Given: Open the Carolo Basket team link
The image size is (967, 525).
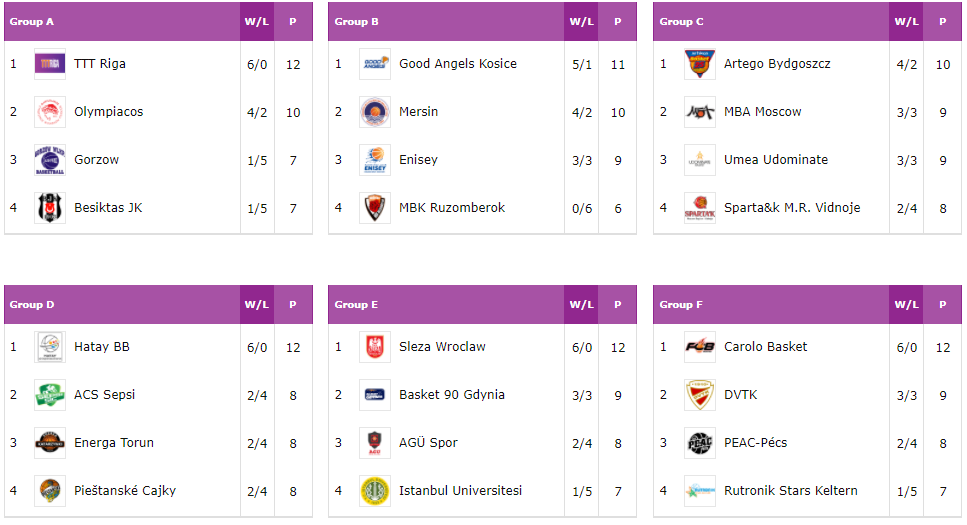Looking at the screenshot, I should (x=765, y=347).
